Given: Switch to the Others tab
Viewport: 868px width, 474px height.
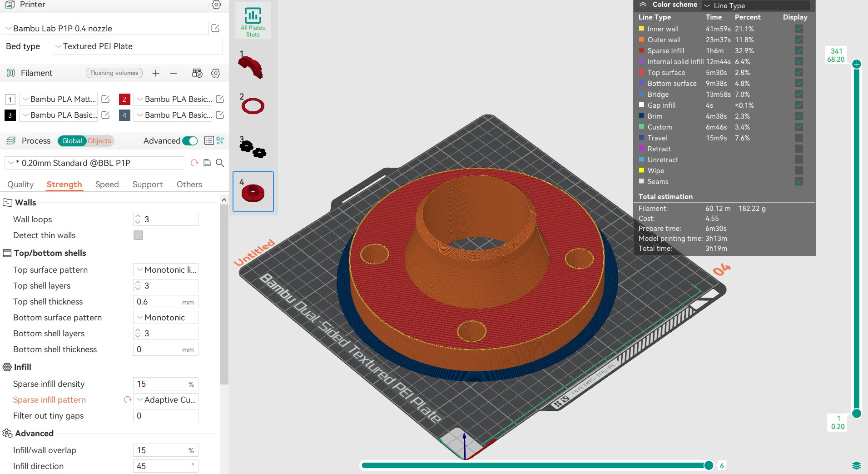Looking at the screenshot, I should coord(189,185).
